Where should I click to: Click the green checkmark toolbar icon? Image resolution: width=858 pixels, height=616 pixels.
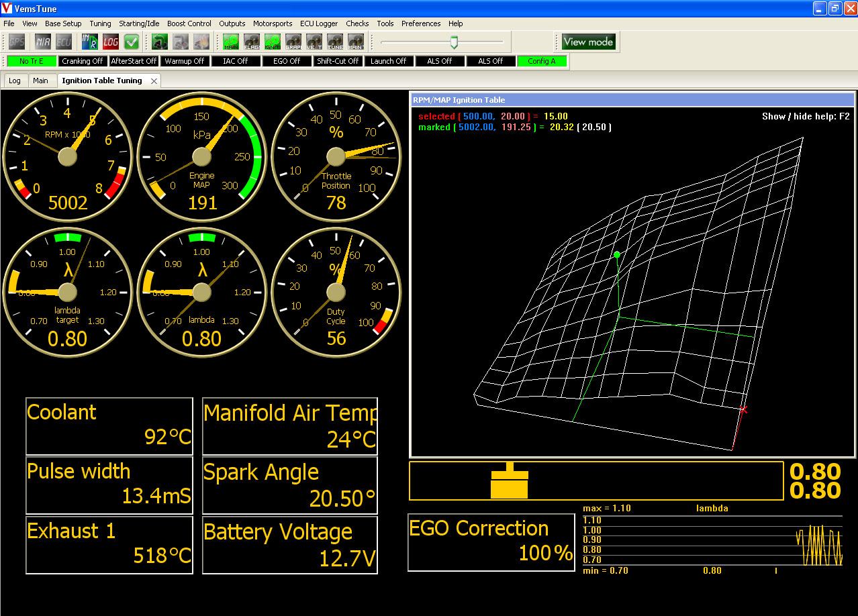(x=132, y=42)
